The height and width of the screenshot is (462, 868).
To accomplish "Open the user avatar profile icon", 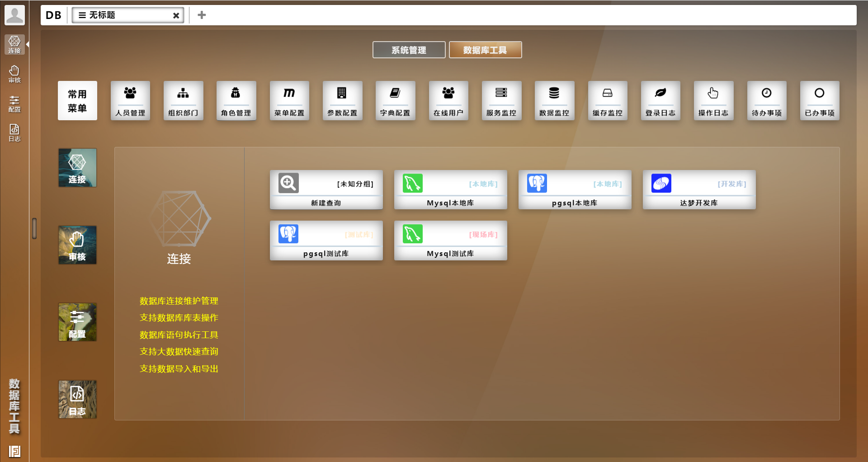I will point(14,15).
